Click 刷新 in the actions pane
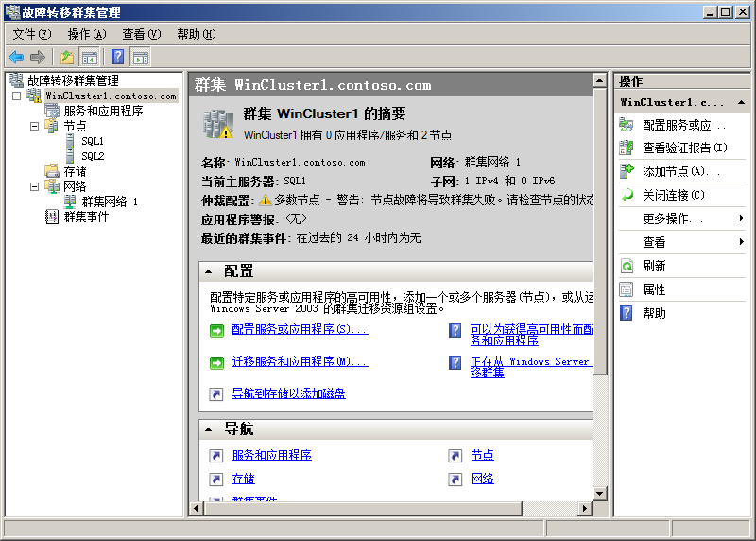 [654, 266]
